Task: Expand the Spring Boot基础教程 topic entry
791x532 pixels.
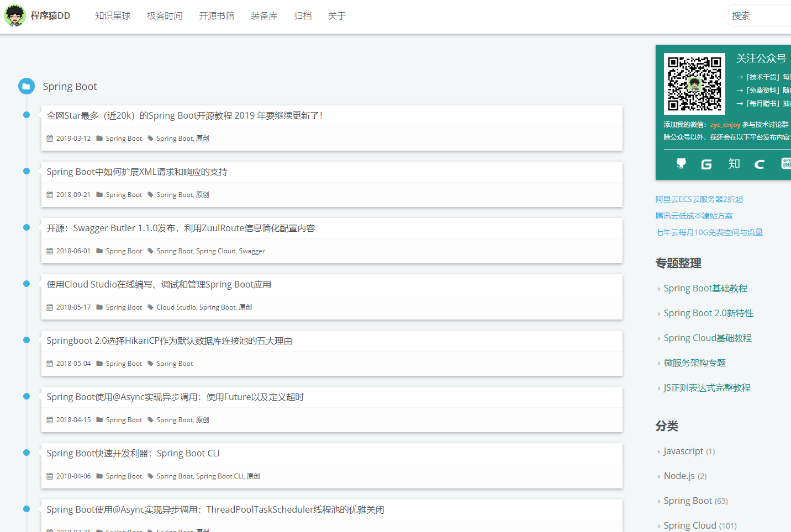Action: (705, 288)
